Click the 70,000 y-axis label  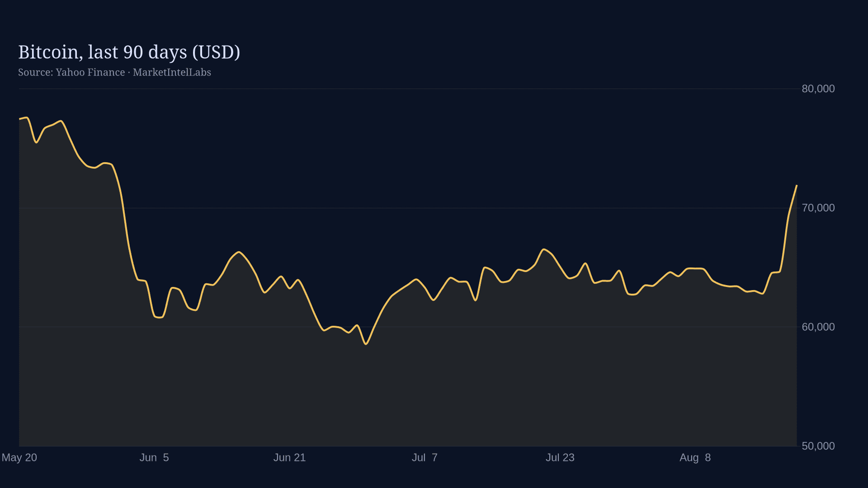[818, 208]
